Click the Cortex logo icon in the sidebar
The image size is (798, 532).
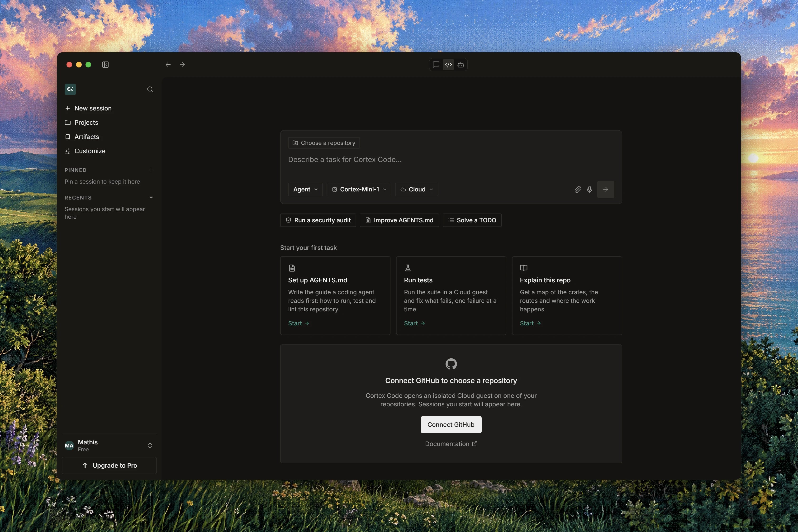(70, 89)
